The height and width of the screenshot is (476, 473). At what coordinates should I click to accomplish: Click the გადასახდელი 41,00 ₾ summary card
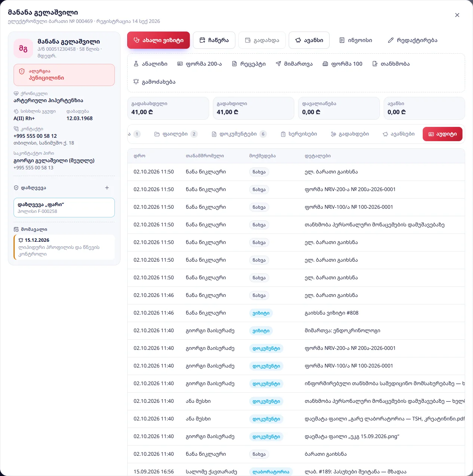(168, 108)
